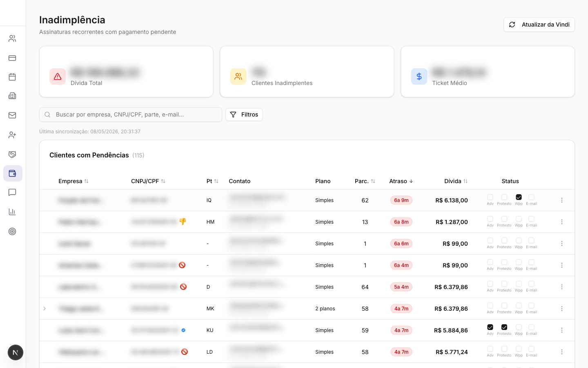
Task: Check Wpp status in the KU row
Action: [x=519, y=328]
